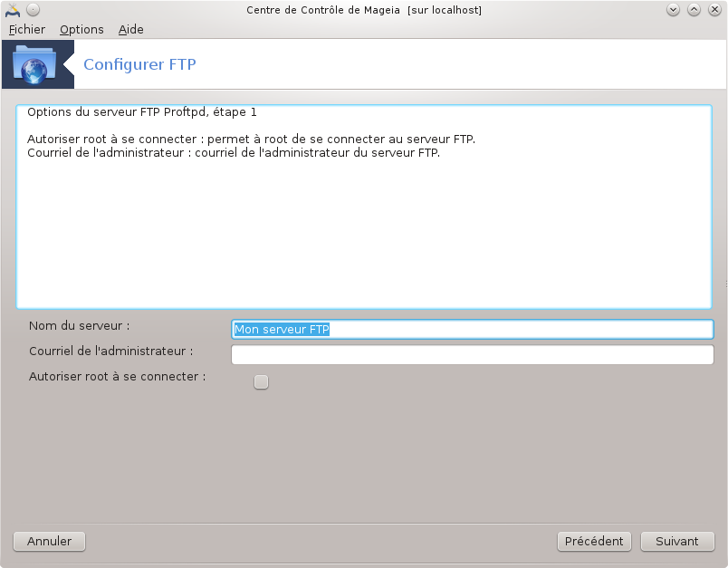Screen dimensions: 728x568
Task: Click the Précédent button
Action: [594, 542]
